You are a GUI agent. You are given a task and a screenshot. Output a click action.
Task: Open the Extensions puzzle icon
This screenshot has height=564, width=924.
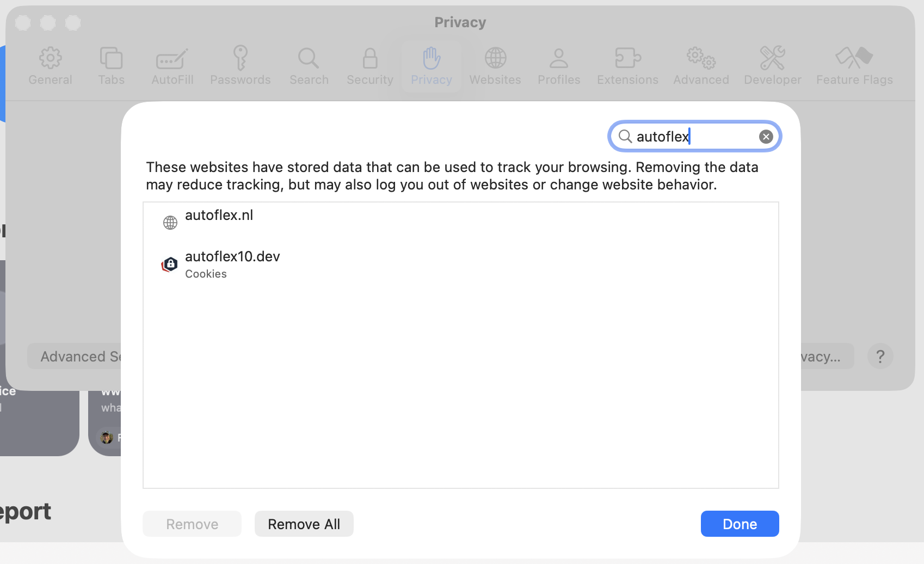(627, 58)
